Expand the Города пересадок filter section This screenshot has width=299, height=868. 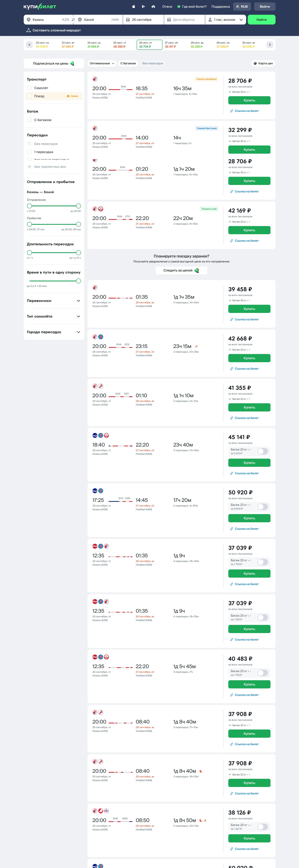point(78,332)
